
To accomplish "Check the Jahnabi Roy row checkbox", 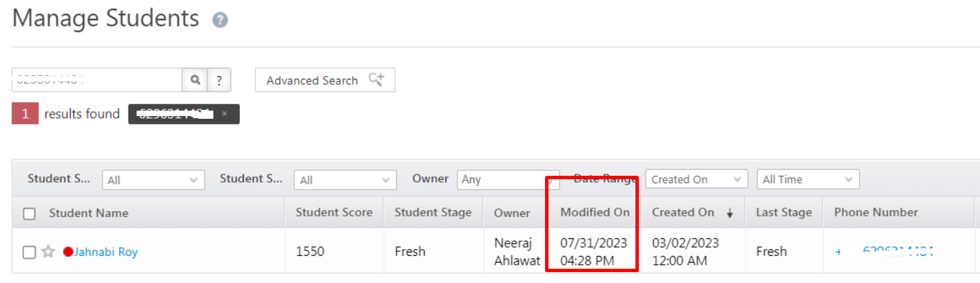I will (29, 252).
